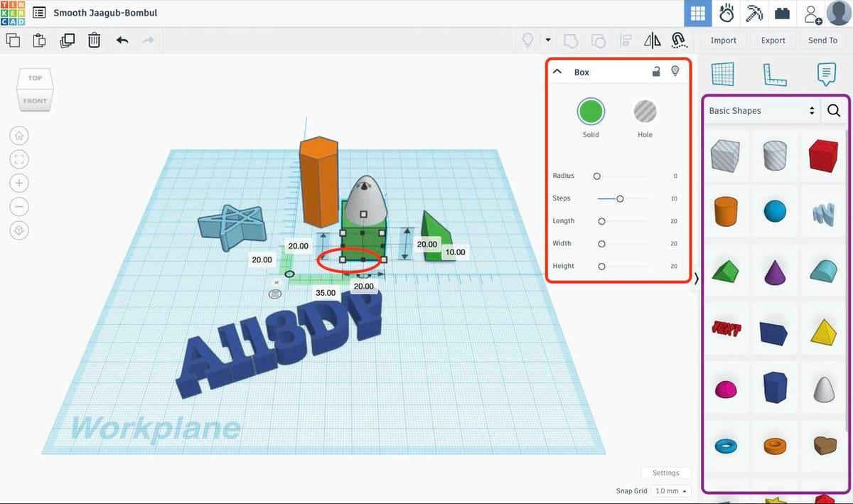This screenshot has width=853, height=504.
Task: Click the Show all lightbulb icon
Action: click(x=527, y=41)
